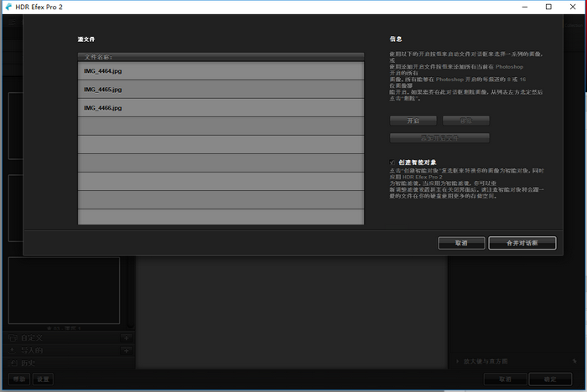Screen dimensions: 587x392
Task: Select IMG_4466.jpg in the file list
Action: 221,108
